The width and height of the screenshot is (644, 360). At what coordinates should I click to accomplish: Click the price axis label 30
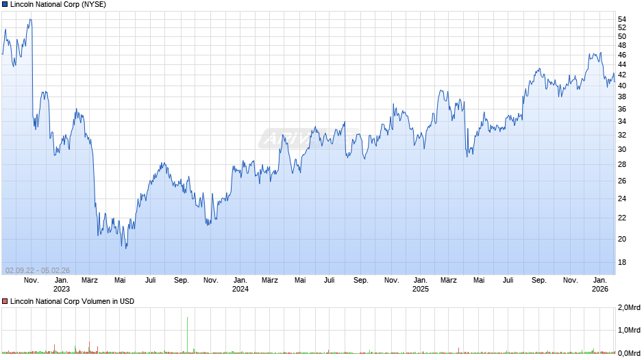click(622, 149)
